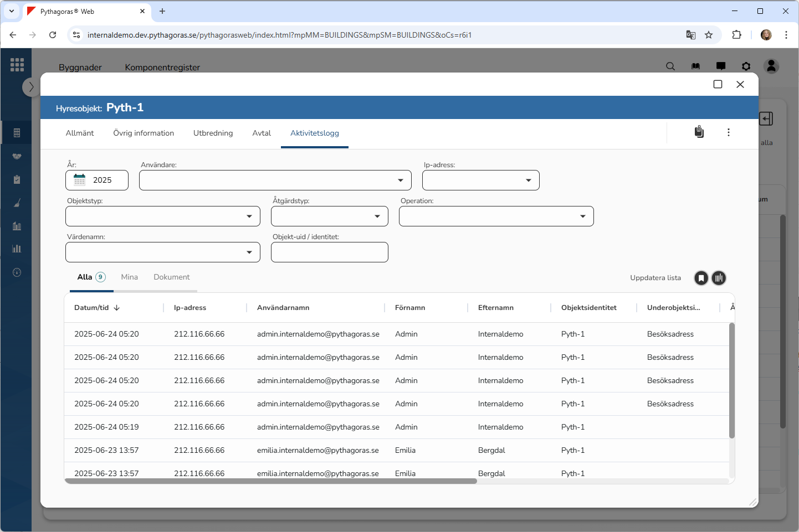Expand the Objektstyp dropdown list
Viewport: 799px width, 532px height.
point(162,216)
